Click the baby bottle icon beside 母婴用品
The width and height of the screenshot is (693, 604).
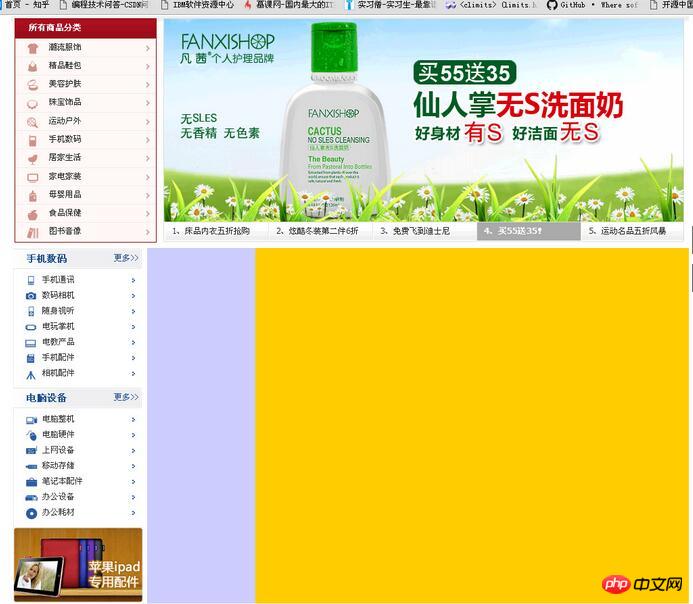(x=33, y=195)
